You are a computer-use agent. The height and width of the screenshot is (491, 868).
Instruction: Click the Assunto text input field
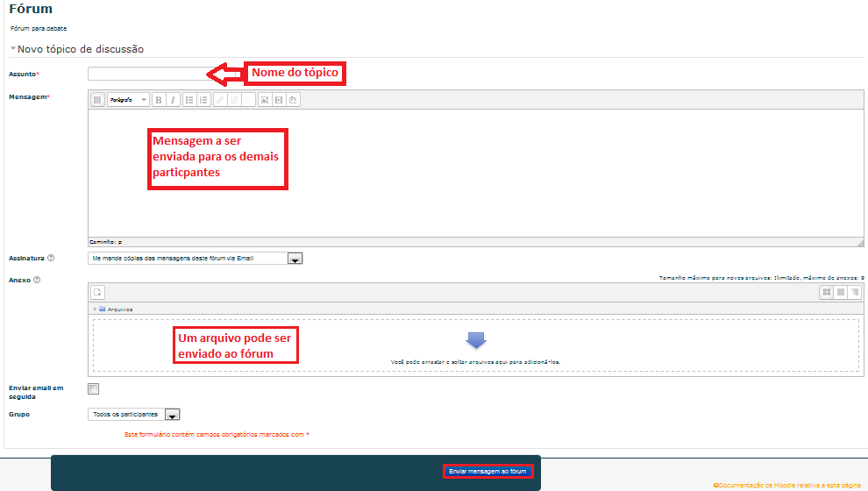pyautogui.click(x=147, y=74)
